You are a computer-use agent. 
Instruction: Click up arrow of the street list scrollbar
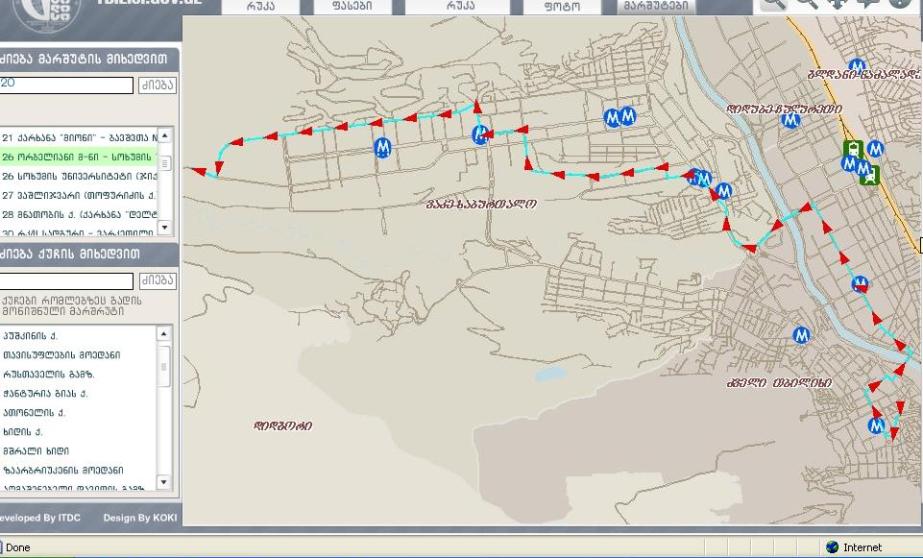(x=166, y=333)
